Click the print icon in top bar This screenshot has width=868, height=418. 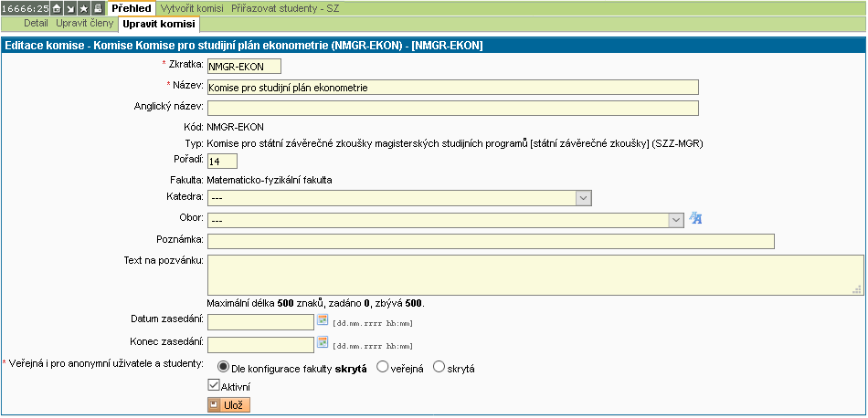pyautogui.click(x=98, y=8)
